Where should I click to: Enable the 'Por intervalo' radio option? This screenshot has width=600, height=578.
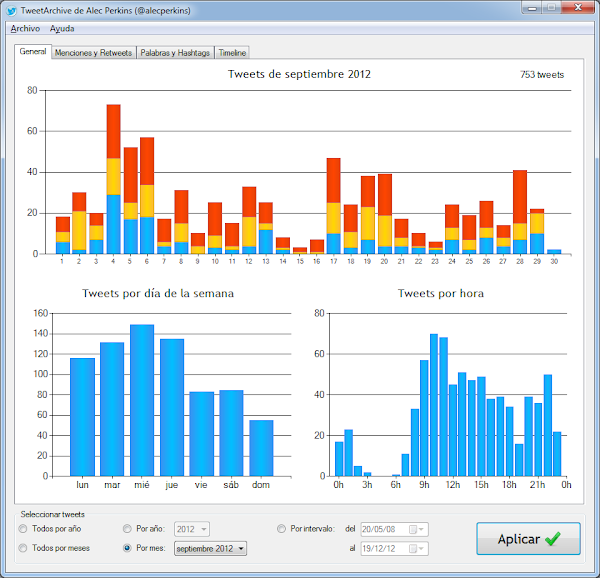tap(281, 529)
